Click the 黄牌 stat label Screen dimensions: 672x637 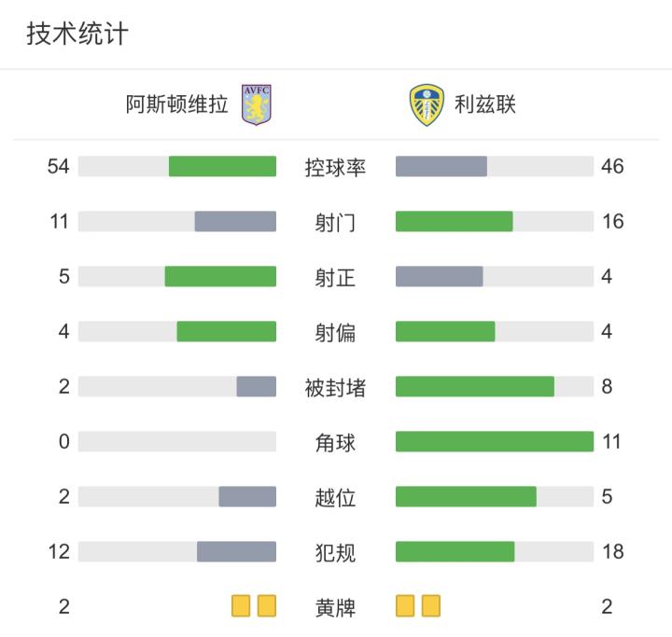(x=335, y=607)
